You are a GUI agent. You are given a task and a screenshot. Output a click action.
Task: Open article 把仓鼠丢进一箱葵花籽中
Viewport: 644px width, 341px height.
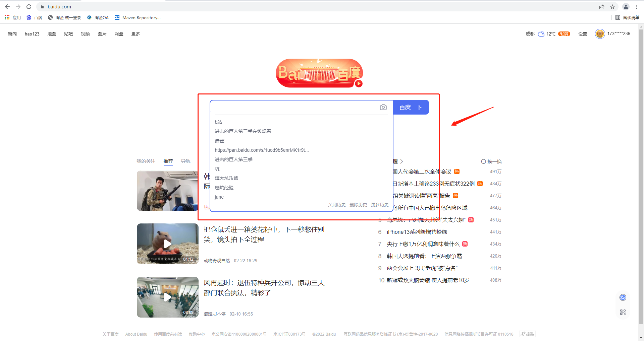264,234
